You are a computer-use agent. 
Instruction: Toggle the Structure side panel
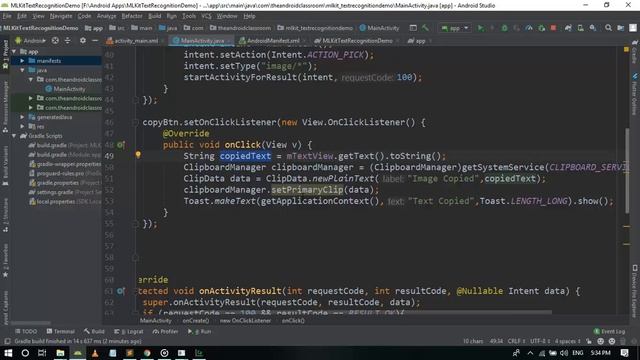[5, 215]
